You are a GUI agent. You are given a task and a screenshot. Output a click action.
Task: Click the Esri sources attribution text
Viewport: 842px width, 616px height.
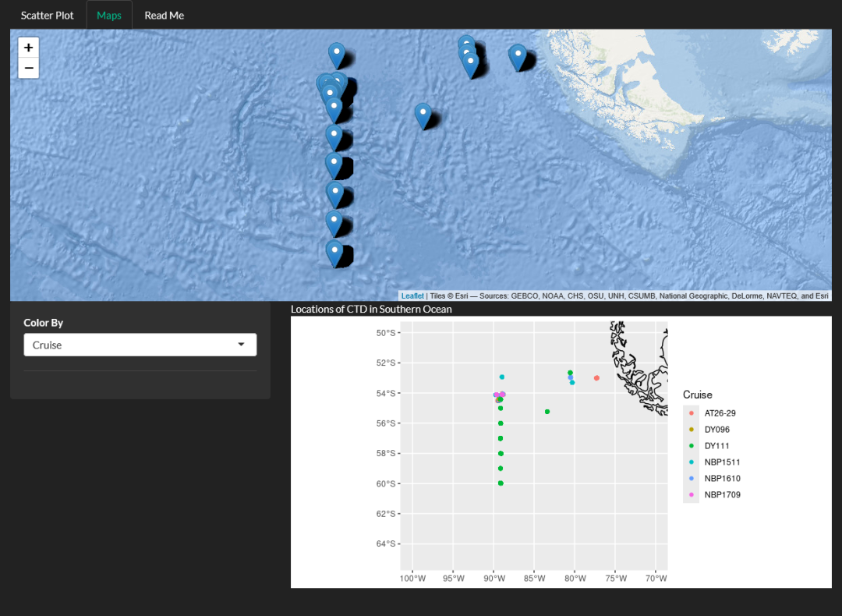[624, 296]
